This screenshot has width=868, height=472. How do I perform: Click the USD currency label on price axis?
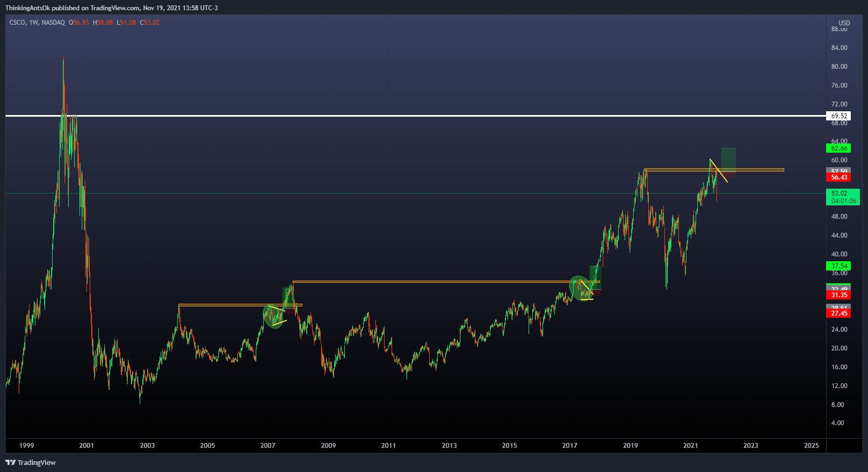(844, 23)
